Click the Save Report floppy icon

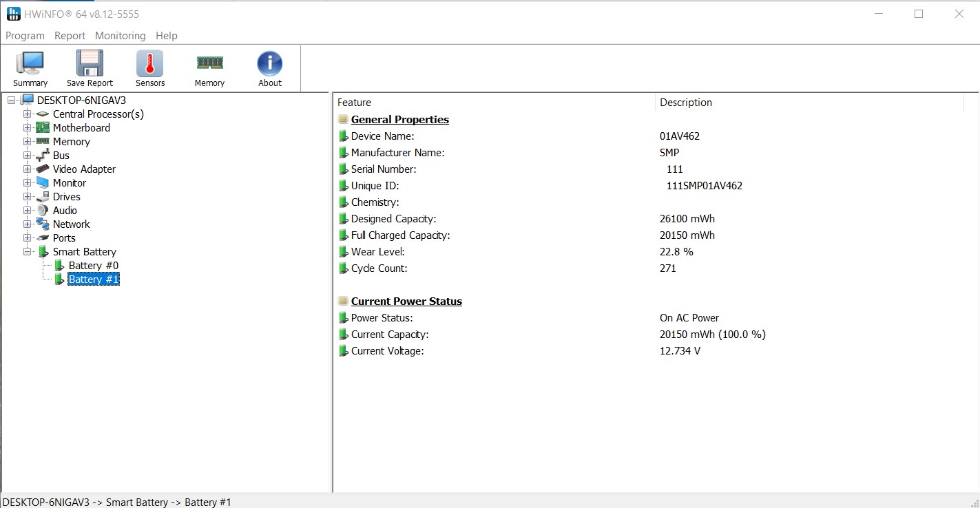90,63
